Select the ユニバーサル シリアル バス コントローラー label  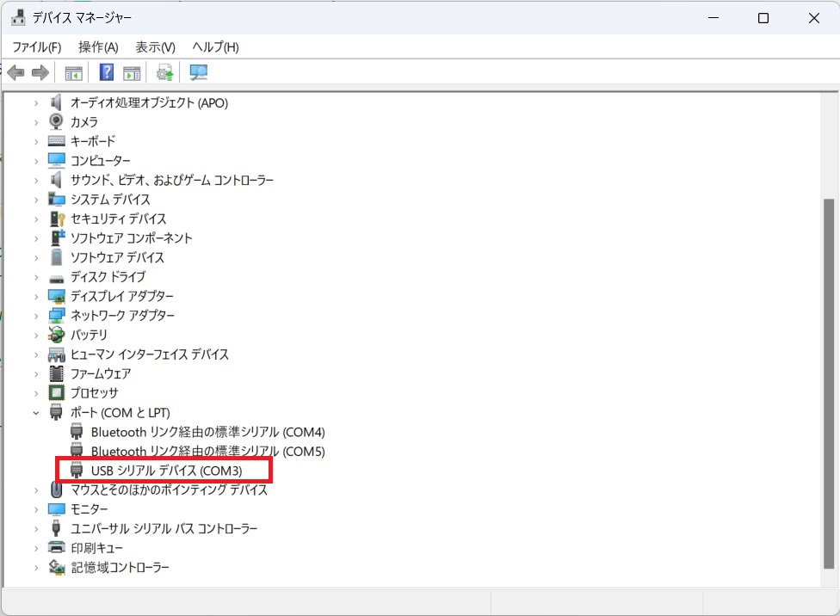point(164,529)
